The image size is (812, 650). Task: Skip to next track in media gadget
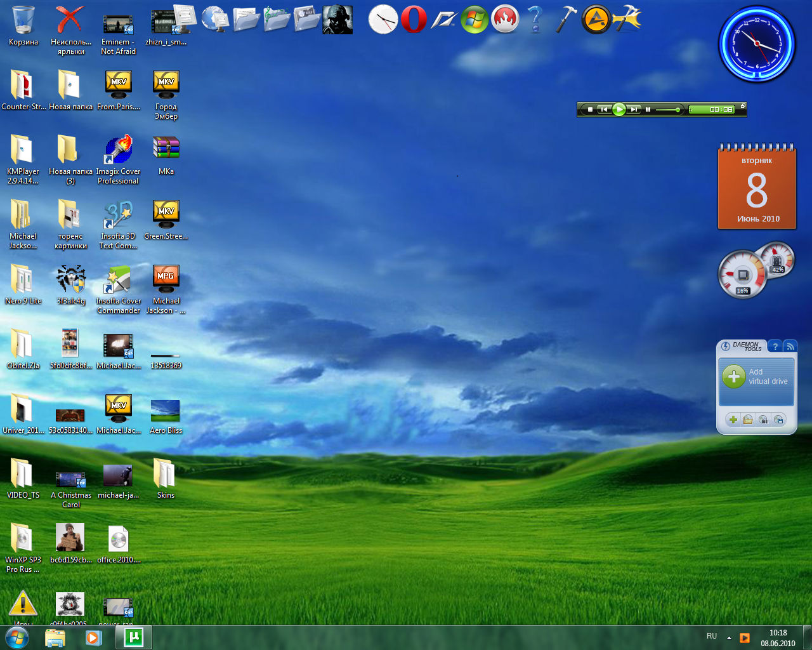click(x=634, y=110)
